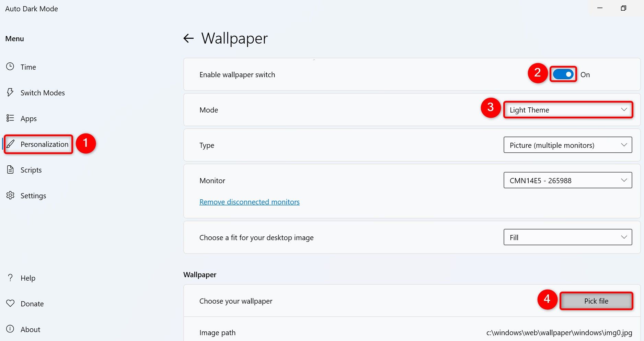The width and height of the screenshot is (644, 341).
Task: Open the Monitor dropdown listing CMN14E5
Action: click(x=567, y=180)
